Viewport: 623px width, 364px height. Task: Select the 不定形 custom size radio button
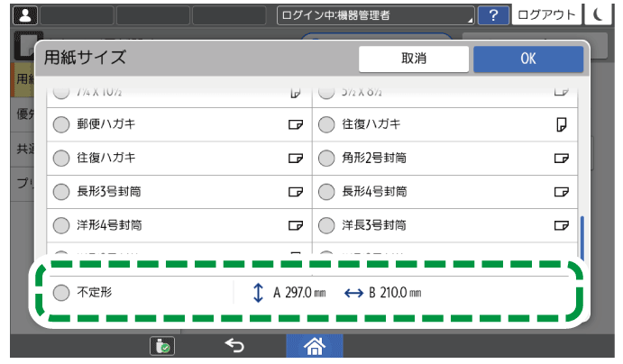(x=61, y=293)
